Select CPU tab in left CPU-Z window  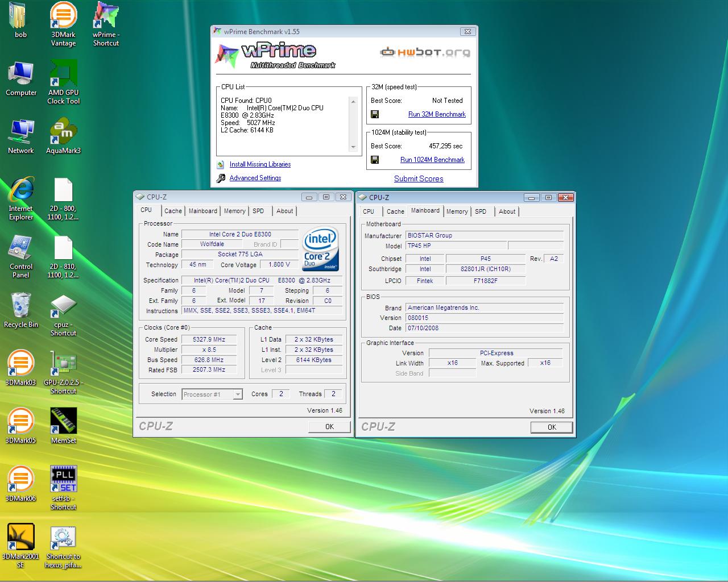pyautogui.click(x=146, y=210)
